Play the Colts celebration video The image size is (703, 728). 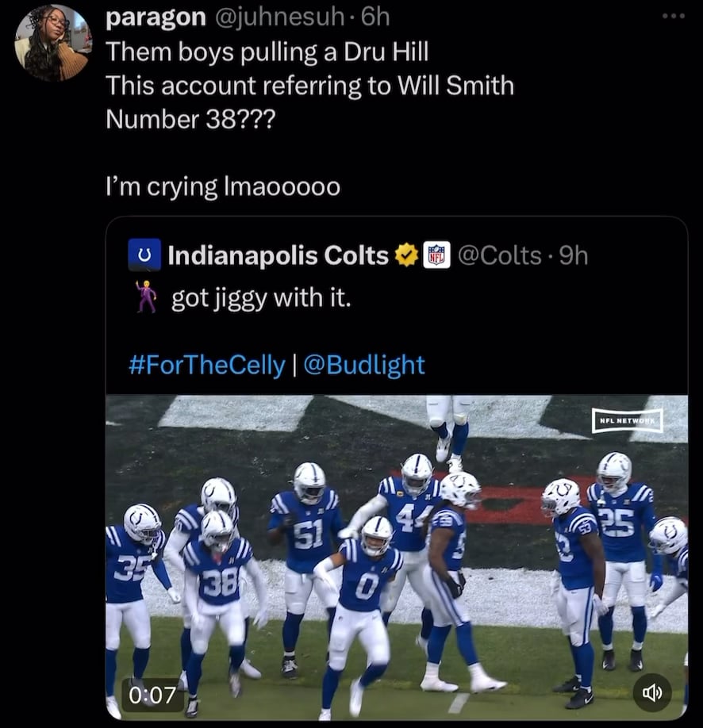pyautogui.click(x=397, y=555)
